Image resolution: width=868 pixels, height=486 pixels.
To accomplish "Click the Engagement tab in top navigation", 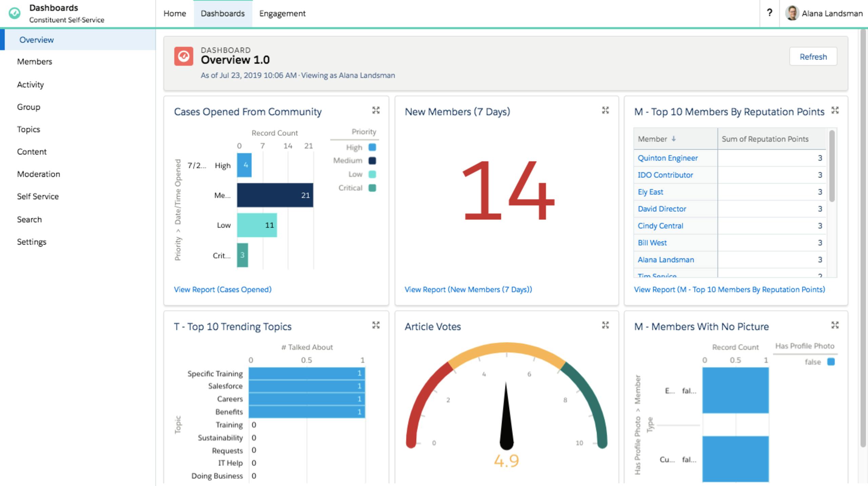I will click(x=281, y=13).
